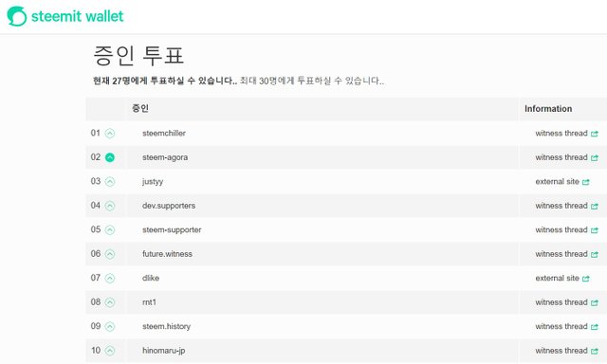This screenshot has height=364, width=607.
Task: Open justyy witness profile
Action: pyautogui.click(x=153, y=182)
